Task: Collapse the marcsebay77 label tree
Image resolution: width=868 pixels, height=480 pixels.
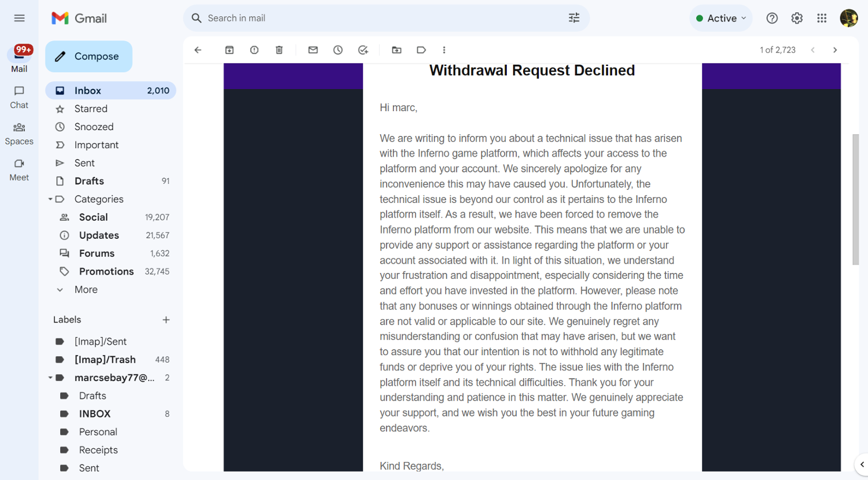Action: [50, 378]
